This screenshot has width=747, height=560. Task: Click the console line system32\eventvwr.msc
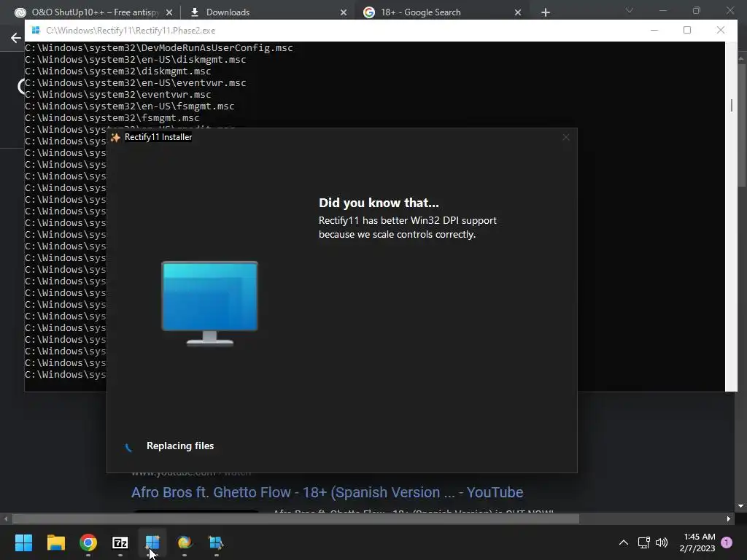pyautogui.click(x=117, y=94)
